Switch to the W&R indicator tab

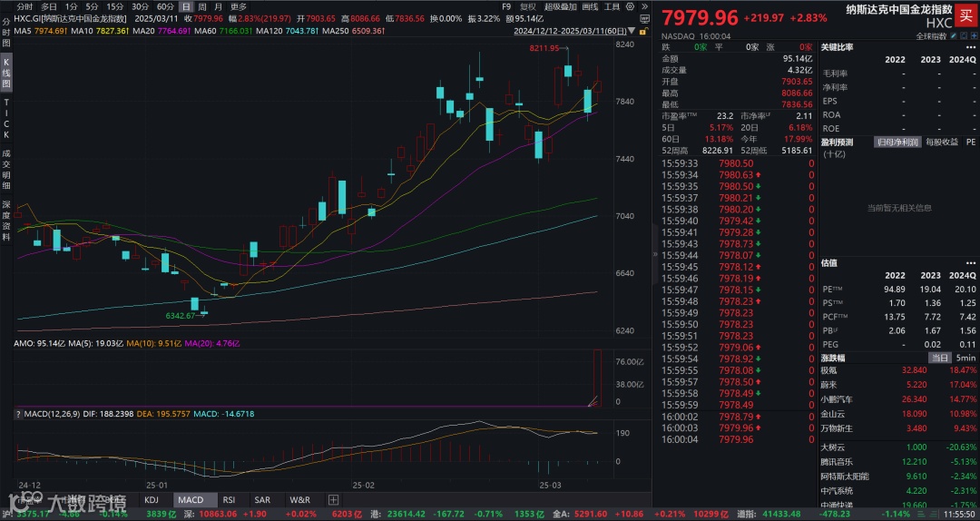pyautogui.click(x=300, y=500)
